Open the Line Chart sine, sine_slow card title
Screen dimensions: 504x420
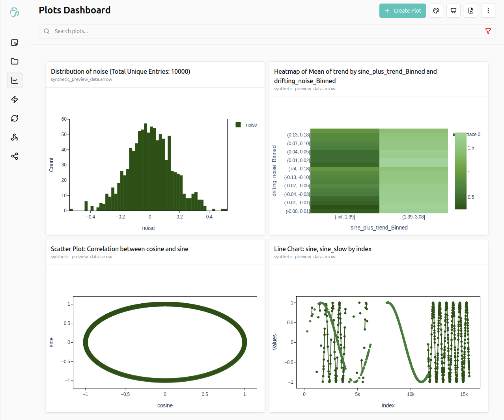coord(323,249)
